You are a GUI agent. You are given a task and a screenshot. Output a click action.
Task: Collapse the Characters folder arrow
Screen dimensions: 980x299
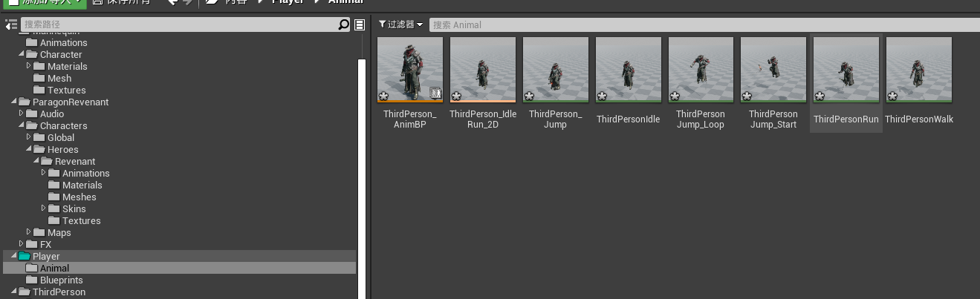click(22, 125)
